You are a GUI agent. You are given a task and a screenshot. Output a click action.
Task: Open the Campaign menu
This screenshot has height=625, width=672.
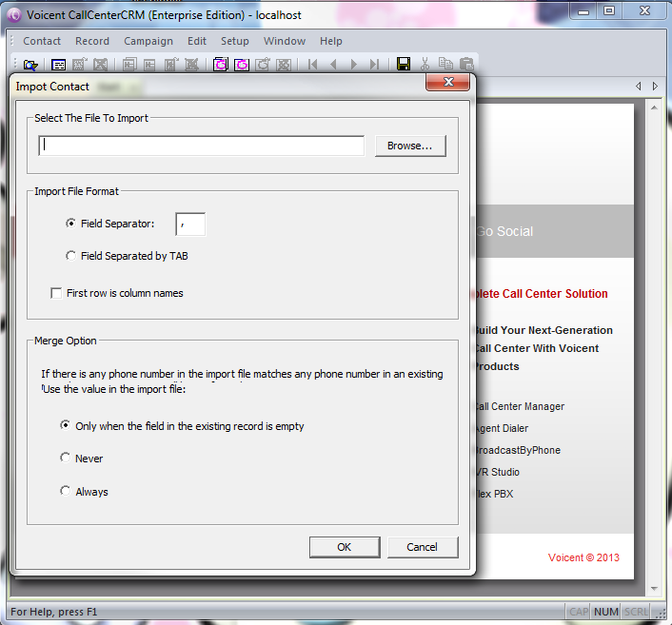[x=148, y=41]
